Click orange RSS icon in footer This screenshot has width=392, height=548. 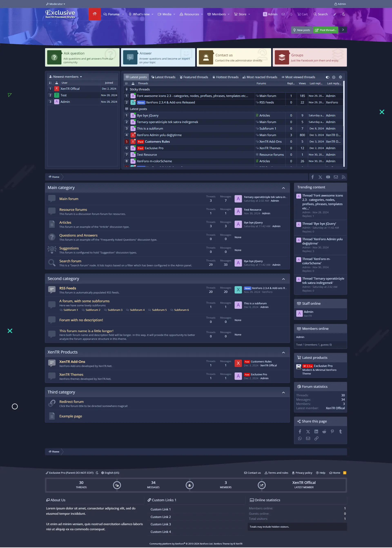point(344,472)
